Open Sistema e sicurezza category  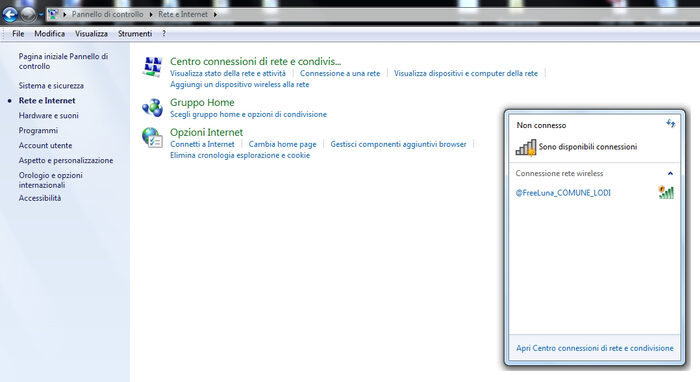[x=51, y=85]
